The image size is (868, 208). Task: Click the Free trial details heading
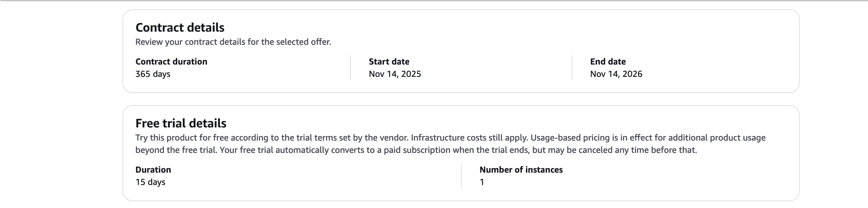pos(180,123)
